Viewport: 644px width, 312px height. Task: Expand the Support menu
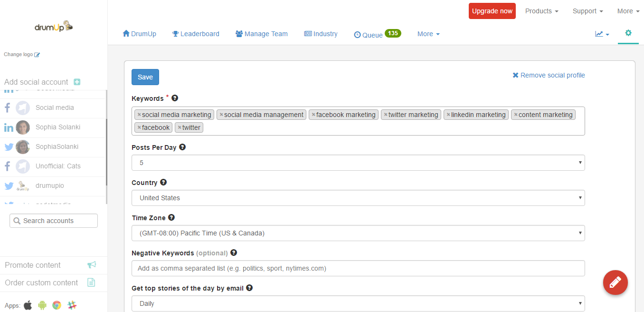pyautogui.click(x=588, y=11)
